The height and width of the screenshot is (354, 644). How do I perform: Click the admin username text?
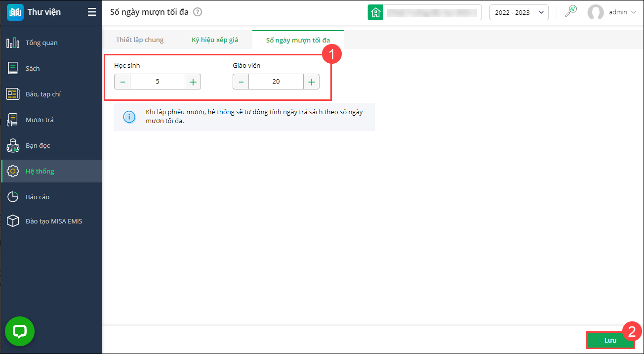[x=618, y=12]
